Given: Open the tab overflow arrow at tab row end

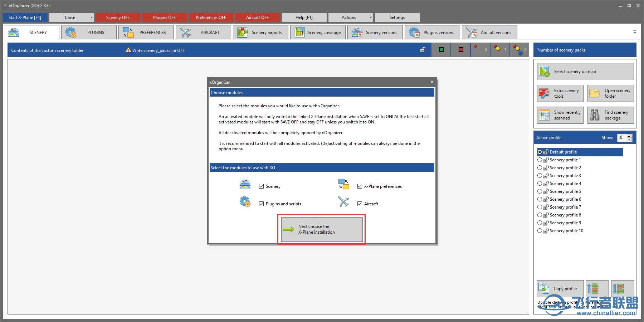Looking at the screenshot, I should [635, 32].
